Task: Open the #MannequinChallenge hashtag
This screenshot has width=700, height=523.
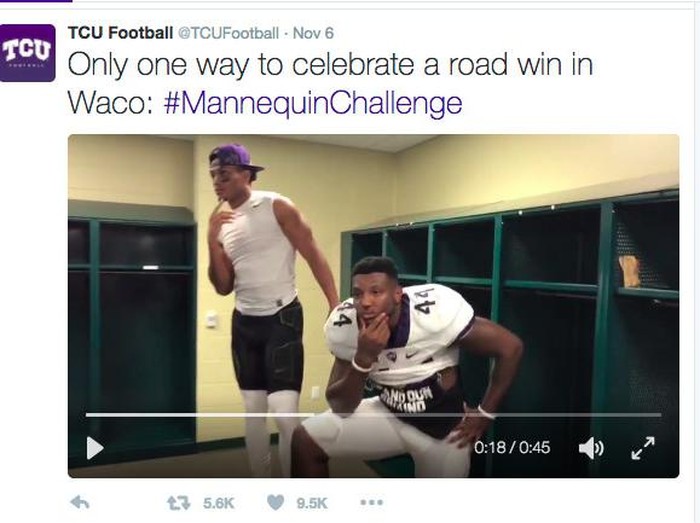Action: pyautogui.click(x=311, y=103)
